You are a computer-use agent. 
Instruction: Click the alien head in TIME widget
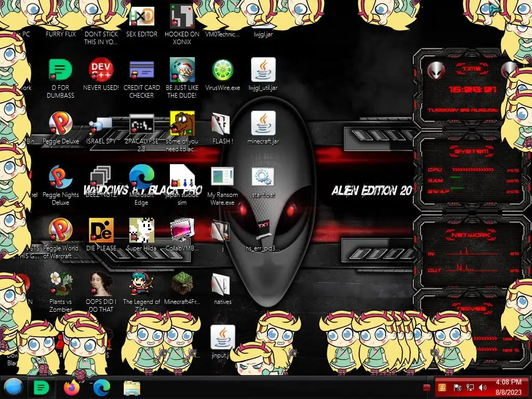436,70
